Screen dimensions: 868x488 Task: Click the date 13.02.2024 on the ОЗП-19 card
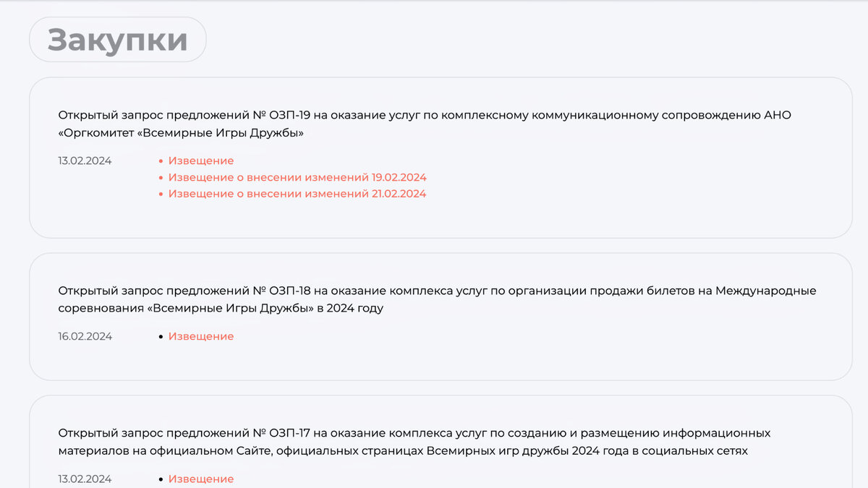[x=85, y=160]
